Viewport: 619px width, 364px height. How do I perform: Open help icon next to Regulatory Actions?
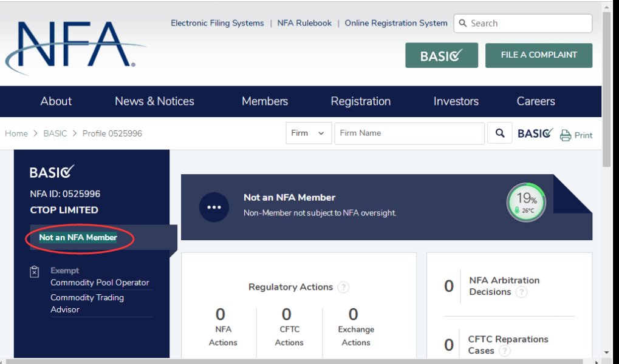[x=343, y=287]
